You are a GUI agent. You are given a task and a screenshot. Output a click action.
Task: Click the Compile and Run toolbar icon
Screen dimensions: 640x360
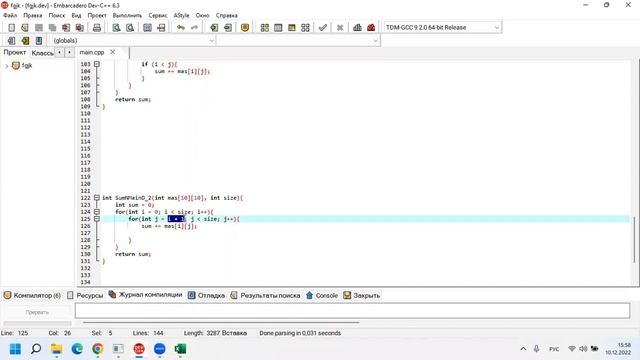point(291,28)
